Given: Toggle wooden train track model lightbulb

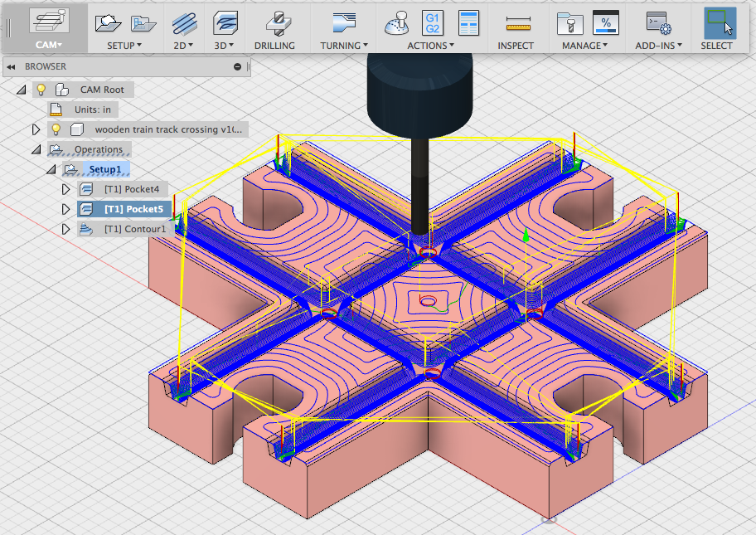Looking at the screenshot, I should [x=56, y=129].
